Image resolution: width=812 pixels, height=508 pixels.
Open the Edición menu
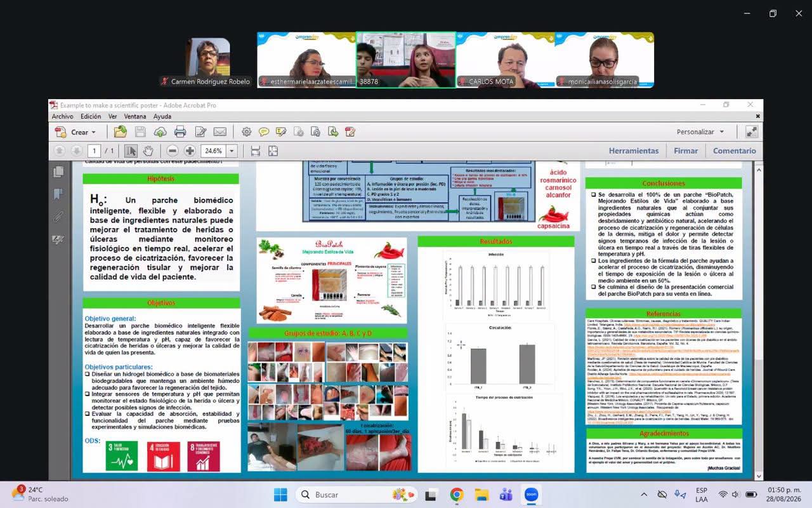coord(91,116)
